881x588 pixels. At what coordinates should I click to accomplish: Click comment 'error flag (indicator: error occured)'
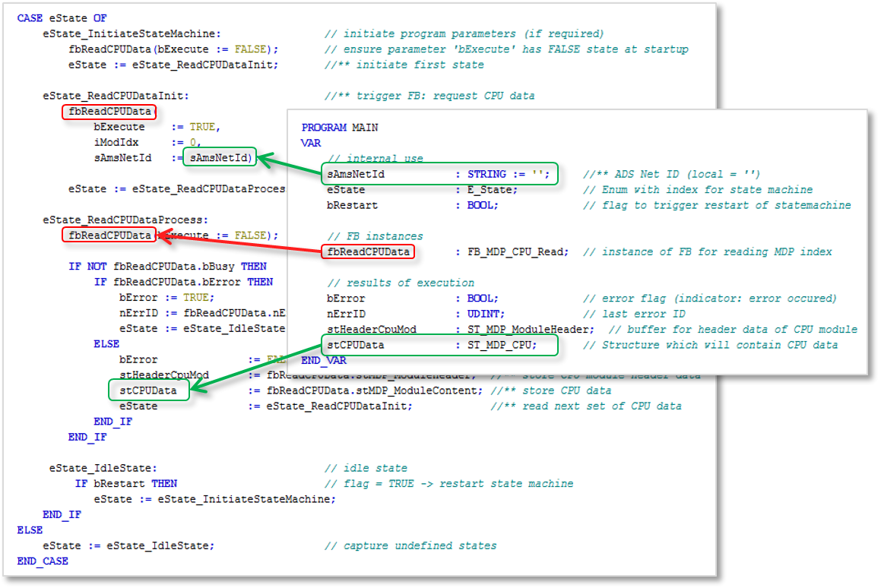pyautogui.click(x=710, y=299)
